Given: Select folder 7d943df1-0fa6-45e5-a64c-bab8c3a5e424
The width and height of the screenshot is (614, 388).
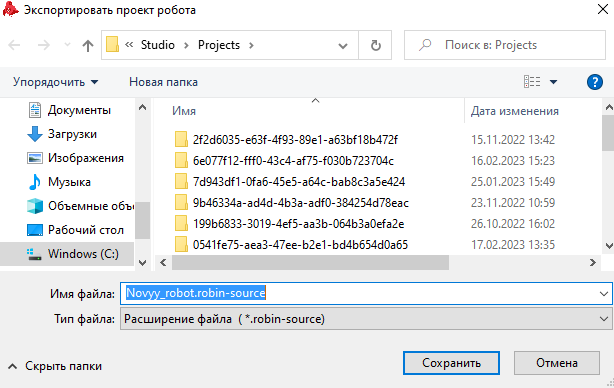Looking at the screenshot, I should tap(298, 182).
